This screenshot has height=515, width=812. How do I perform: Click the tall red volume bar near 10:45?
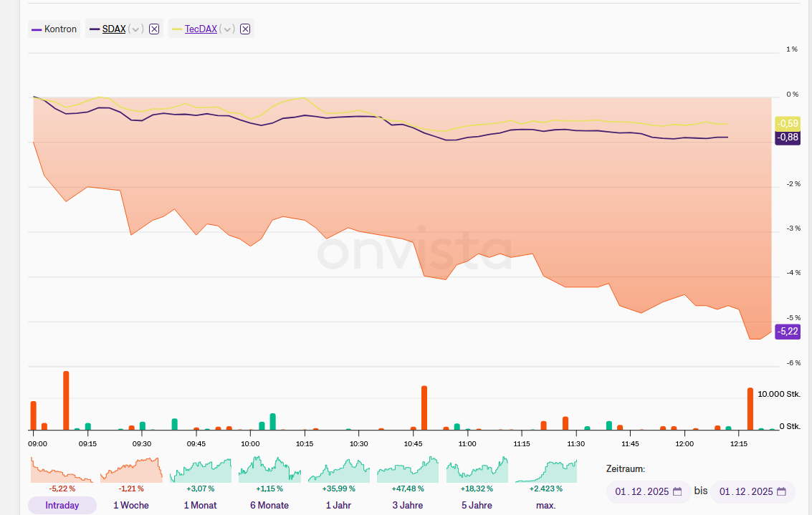click(424, 408)
